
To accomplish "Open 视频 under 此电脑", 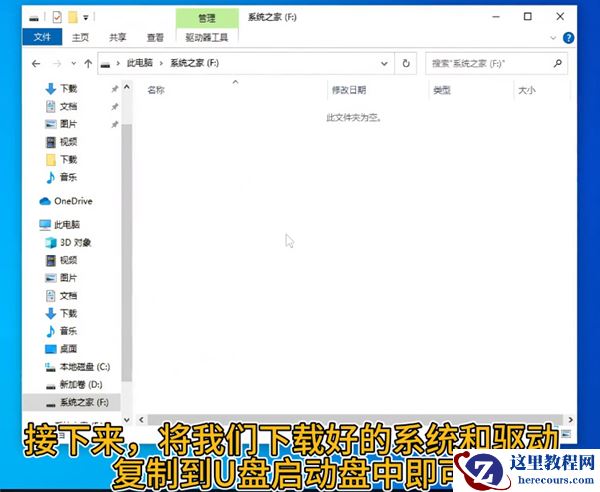I will 69,260.
